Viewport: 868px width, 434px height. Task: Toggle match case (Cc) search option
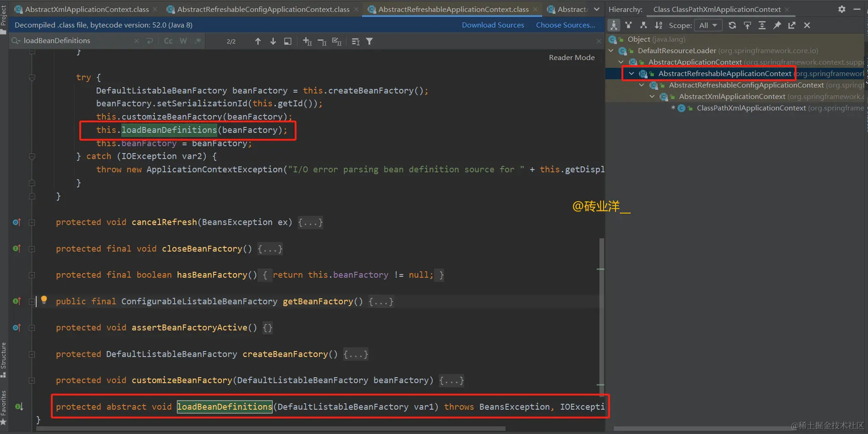168,41
